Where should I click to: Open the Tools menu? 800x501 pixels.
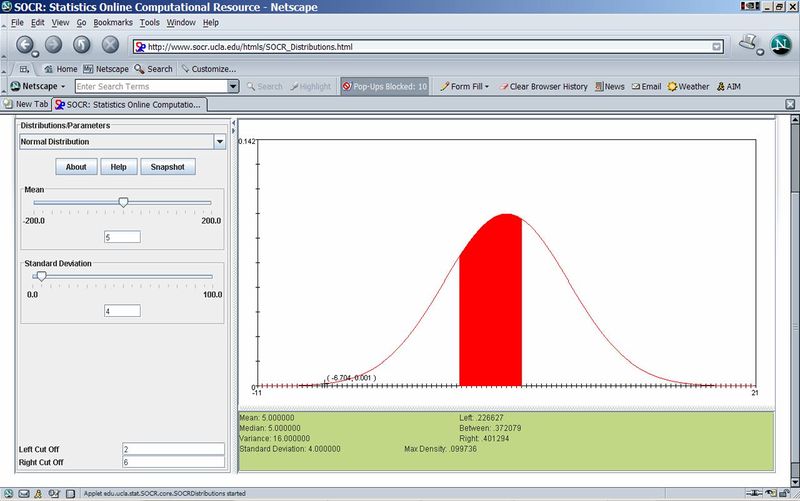(x=149, y=22)
